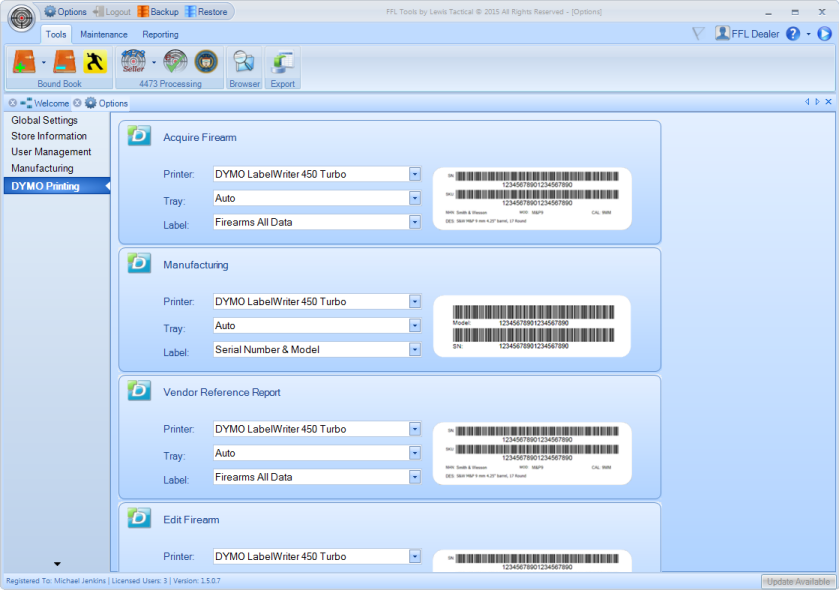
Task: Click the Update Available button in status bar
Action: (798, 581)
